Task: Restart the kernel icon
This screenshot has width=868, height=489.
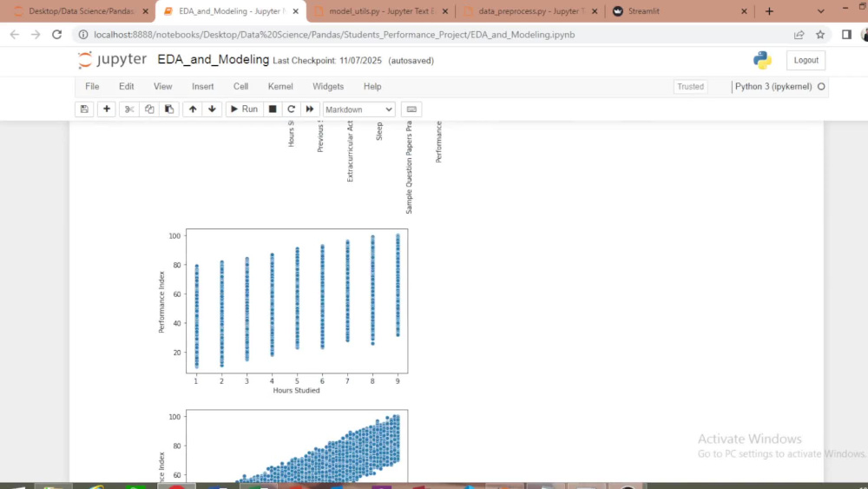Action: [x=291, y=109]
